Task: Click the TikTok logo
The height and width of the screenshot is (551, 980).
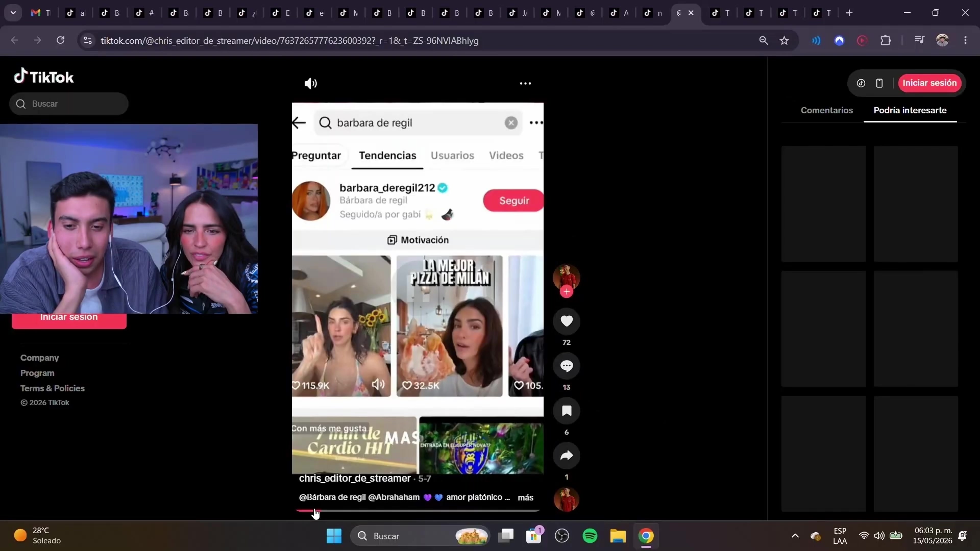Action: point(44,77)
